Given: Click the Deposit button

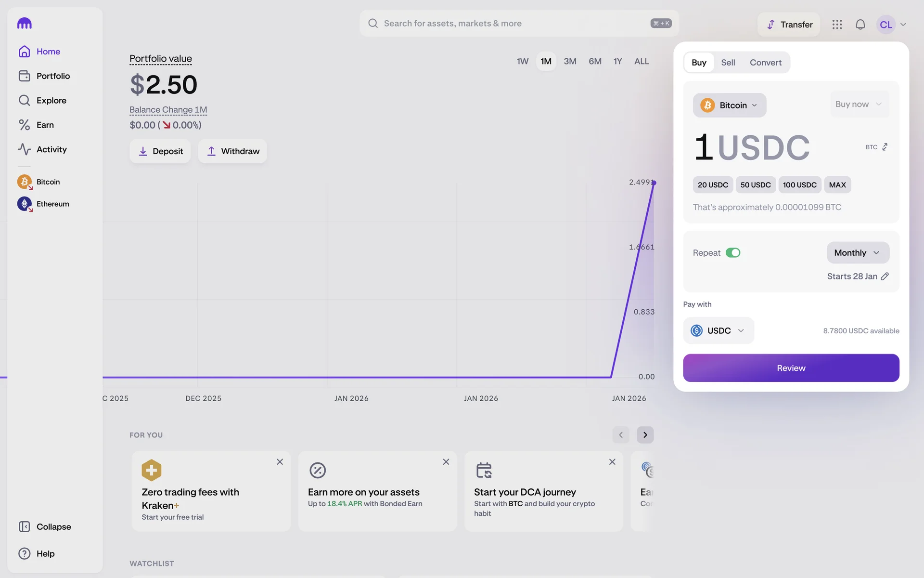Looking at the screenshot, I should 160,151.
